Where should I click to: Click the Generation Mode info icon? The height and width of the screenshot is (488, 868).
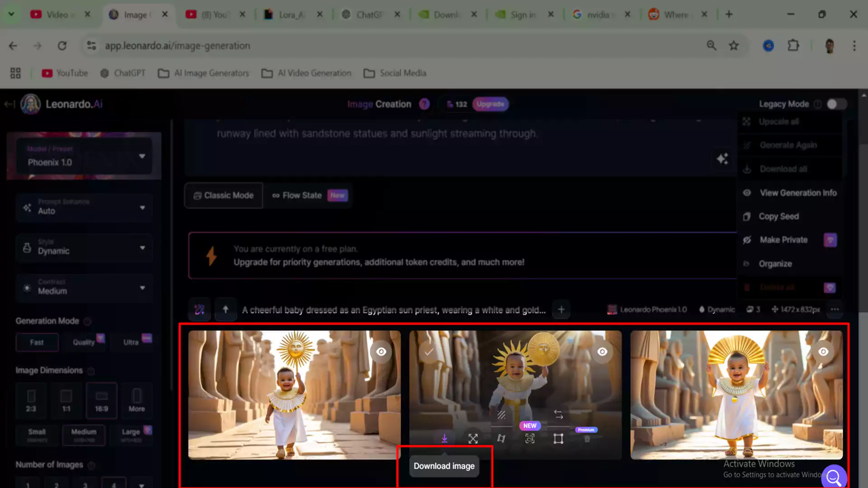coord(87,321)
